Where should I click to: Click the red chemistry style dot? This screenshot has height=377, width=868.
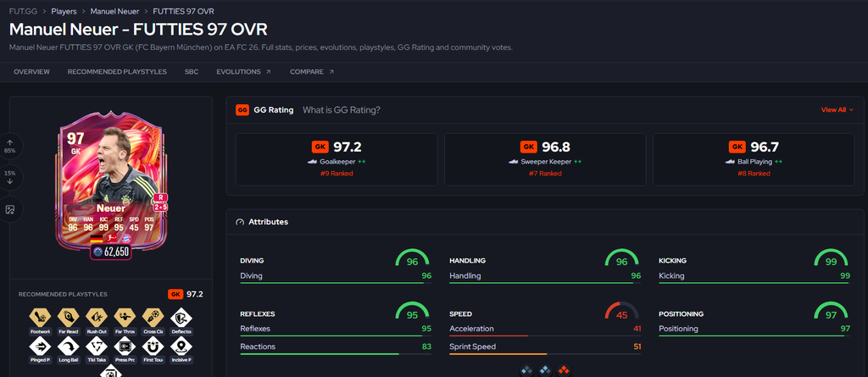coord(564,370)
